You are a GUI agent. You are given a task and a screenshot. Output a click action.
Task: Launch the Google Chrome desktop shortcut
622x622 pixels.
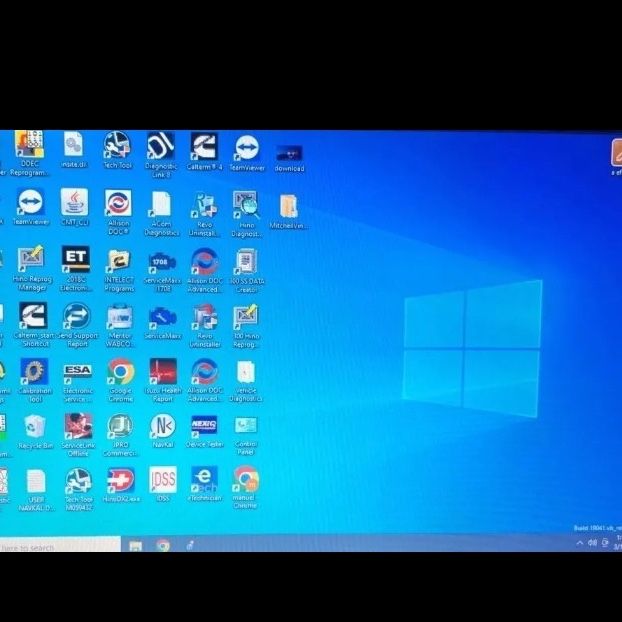point(121,380)
